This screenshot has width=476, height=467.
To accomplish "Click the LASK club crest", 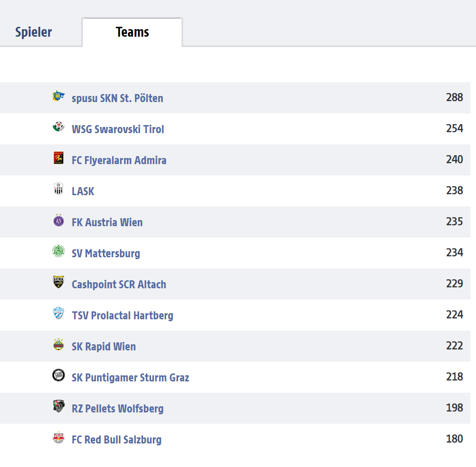I will (x=58, y=189).
